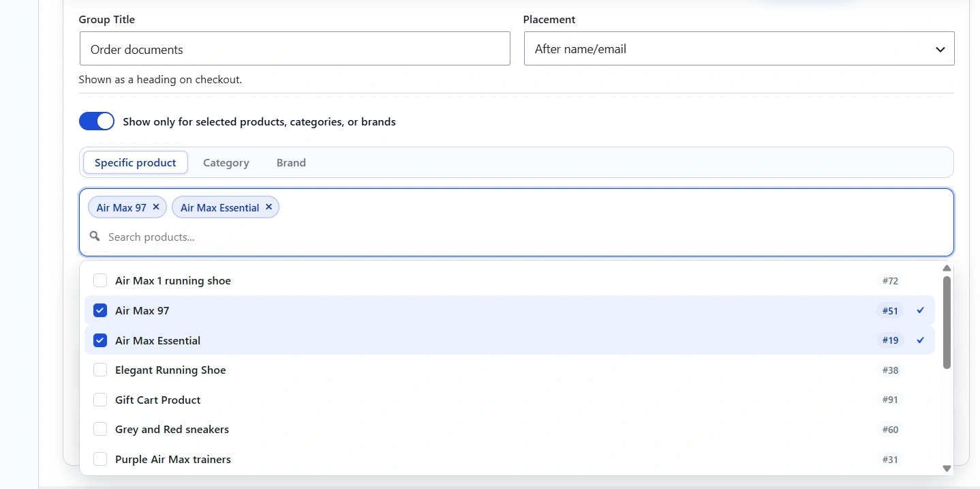This screenshot has width=980, height=489.
Task: Click the Group Title input field
Action: 294,48
